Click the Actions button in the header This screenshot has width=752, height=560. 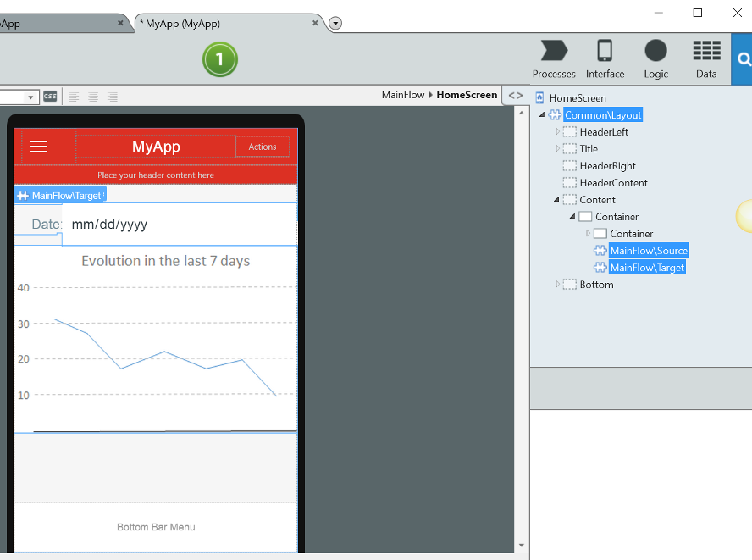pyautogui.click(x=262, y=146)
